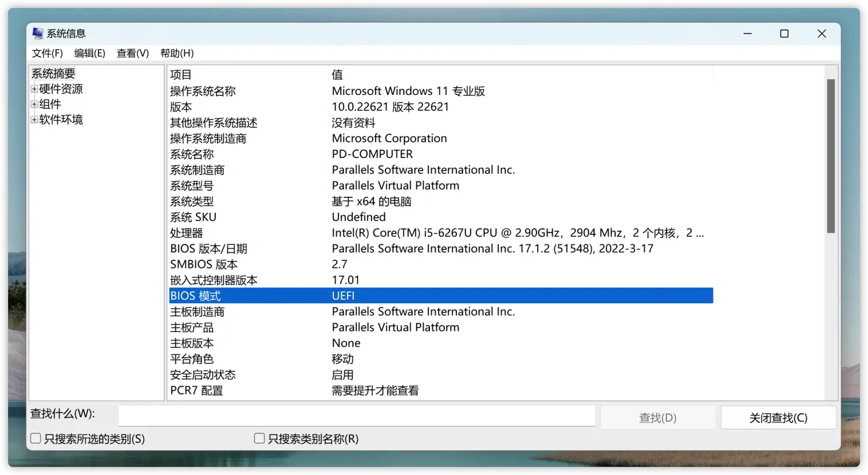Expand the 软件环境 tree node
868x475 pixels.
(34, 120)
